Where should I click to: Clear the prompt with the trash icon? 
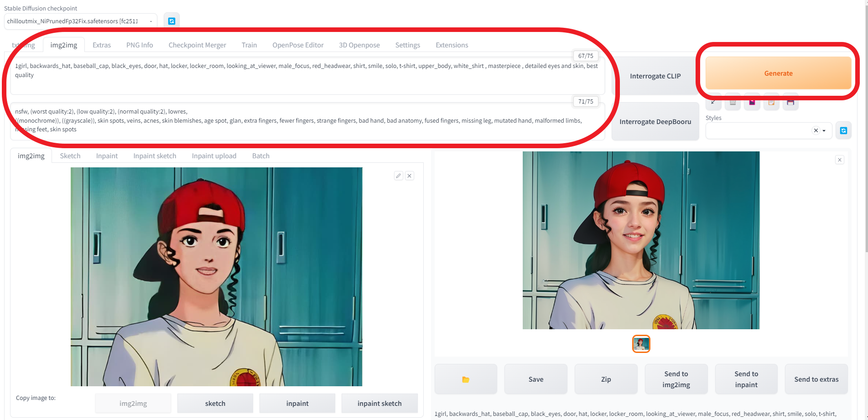(x=733, y=102)
